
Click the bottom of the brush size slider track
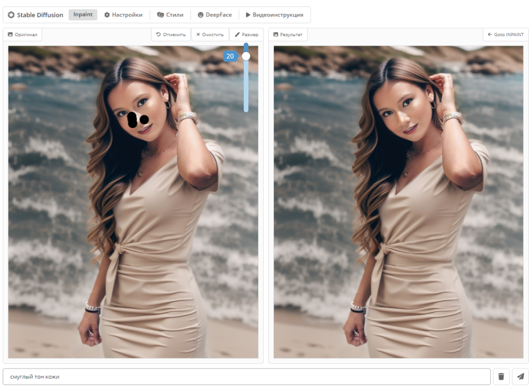(246, 109)
